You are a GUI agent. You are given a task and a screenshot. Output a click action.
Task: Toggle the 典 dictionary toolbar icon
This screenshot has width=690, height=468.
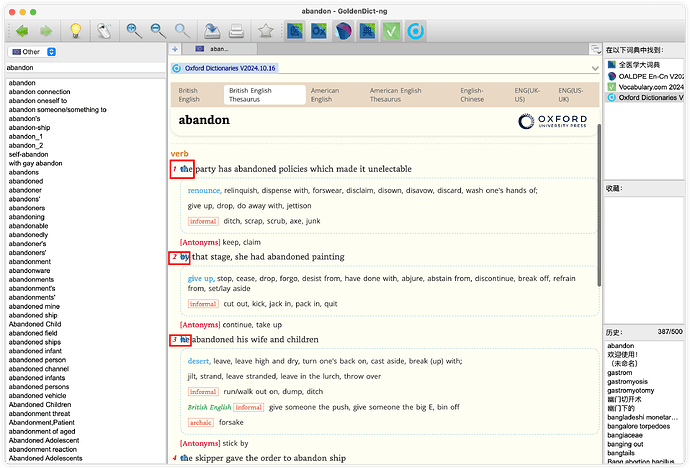(367, 31)
